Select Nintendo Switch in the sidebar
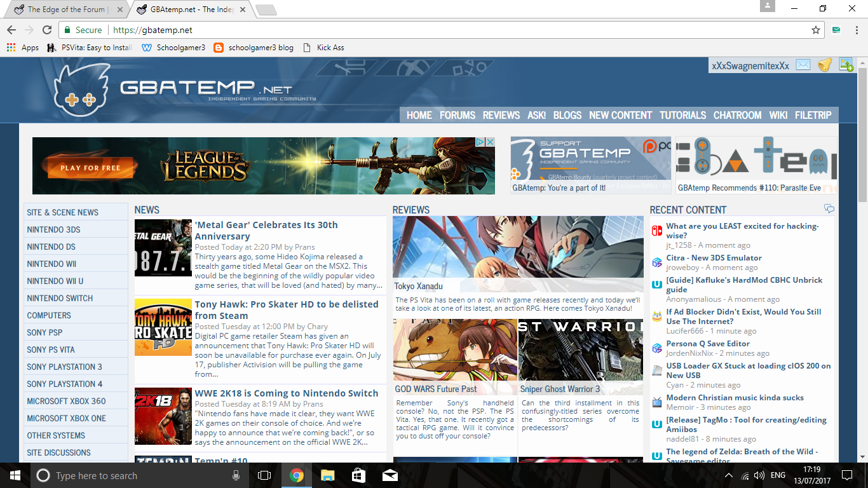This screenshot has width=868, height=488. pyautogui.click(x=76, y=298)
